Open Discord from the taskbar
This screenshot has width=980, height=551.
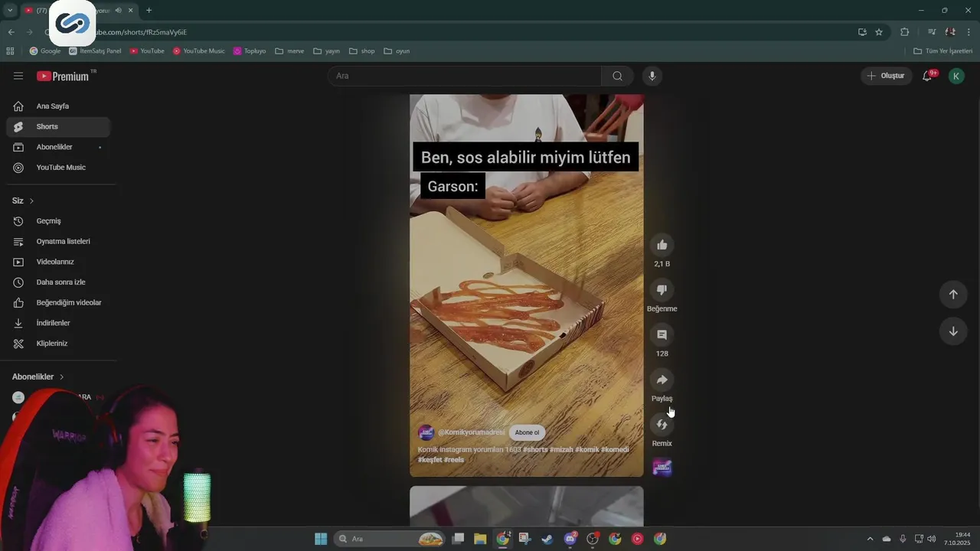[x=570, y=539]
